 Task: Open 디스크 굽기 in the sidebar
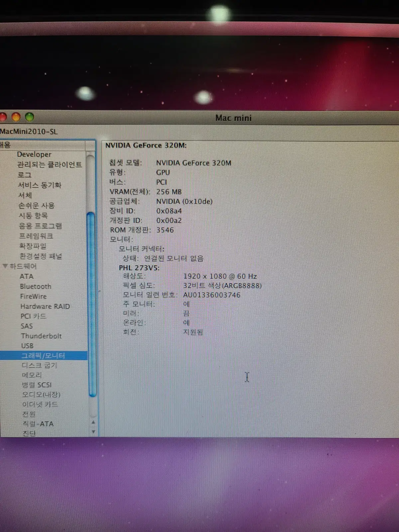click(x=40, y=365)
